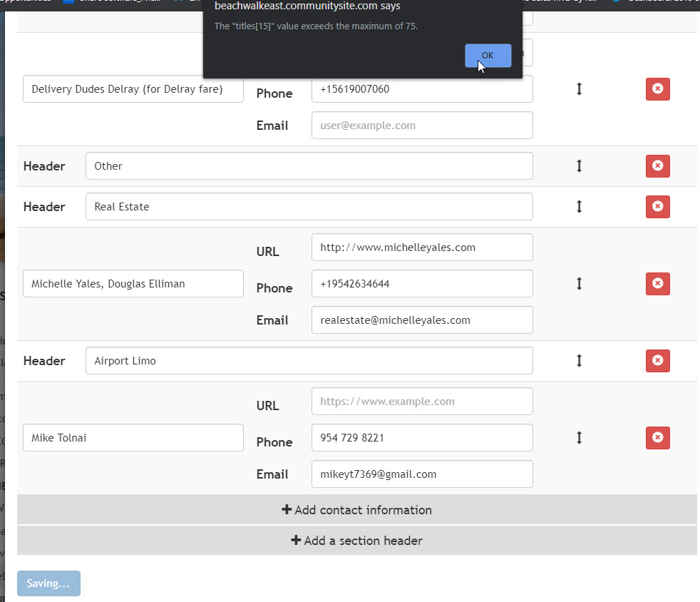Focus the empty URL field for Mike Tolnai

coord(422,402)
